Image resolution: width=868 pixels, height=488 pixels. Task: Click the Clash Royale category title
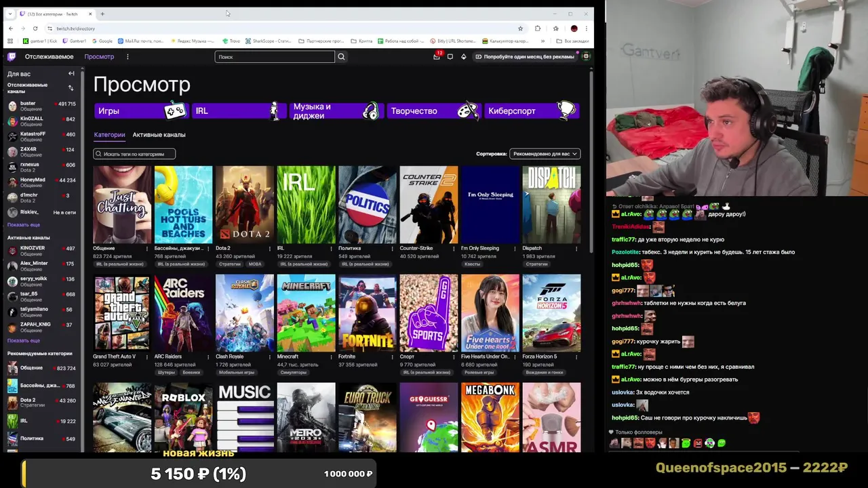[229, 357]
